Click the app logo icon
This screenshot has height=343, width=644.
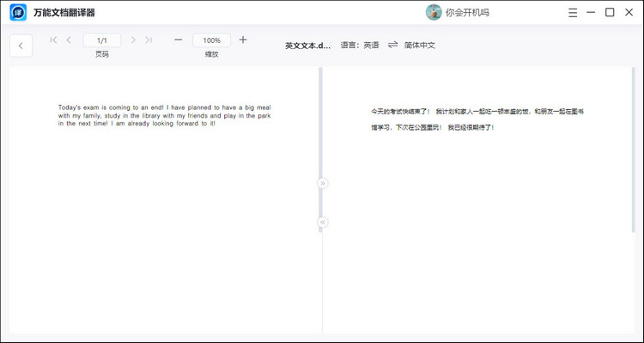click(18, 12)
